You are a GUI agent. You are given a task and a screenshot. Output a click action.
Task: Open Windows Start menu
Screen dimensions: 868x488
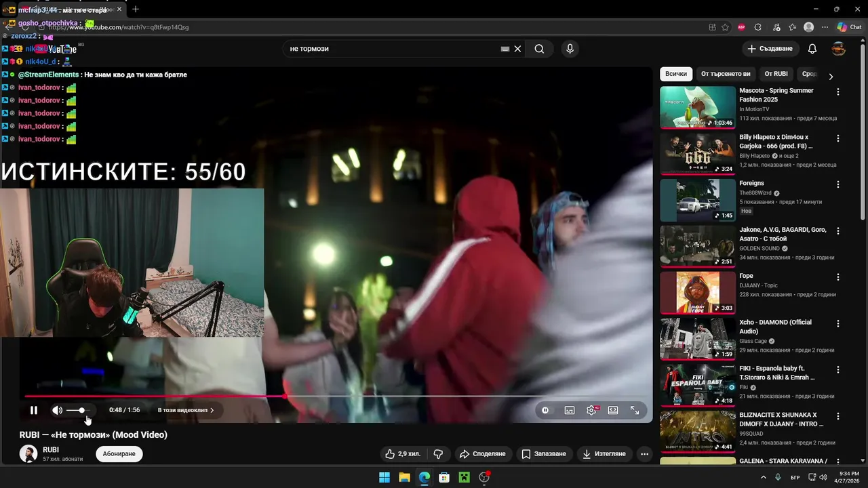click(384, 477)
